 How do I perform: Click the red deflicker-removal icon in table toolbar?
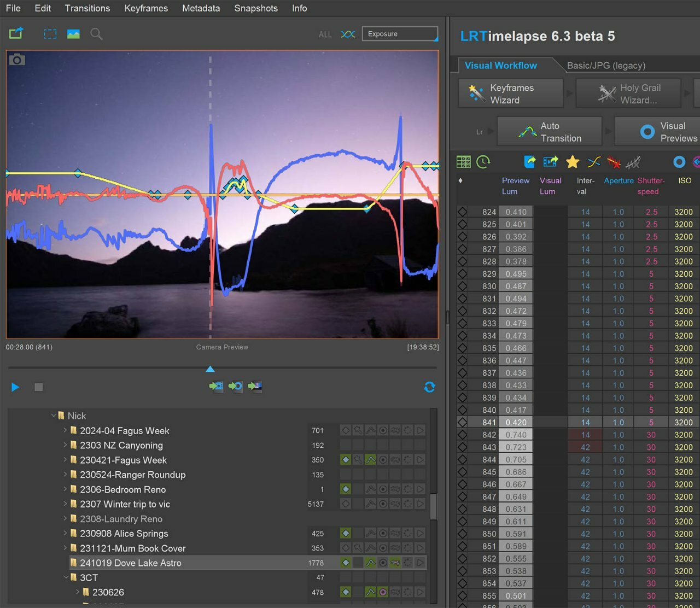point(614,162)
